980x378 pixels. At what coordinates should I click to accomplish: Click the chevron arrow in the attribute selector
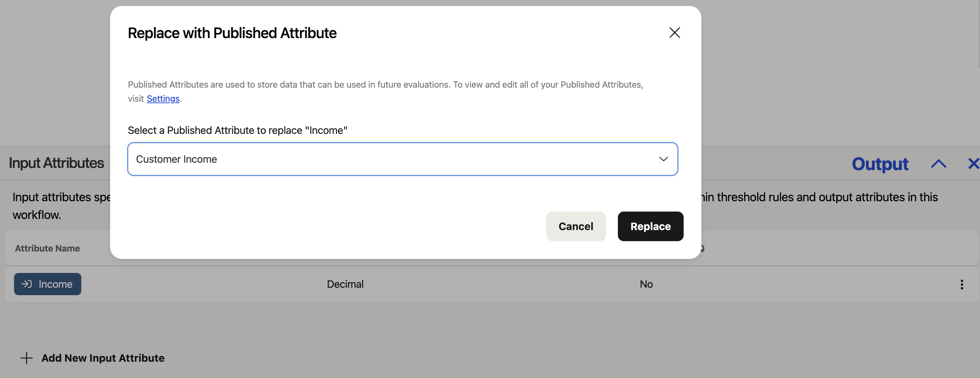[x=663, y=159]
